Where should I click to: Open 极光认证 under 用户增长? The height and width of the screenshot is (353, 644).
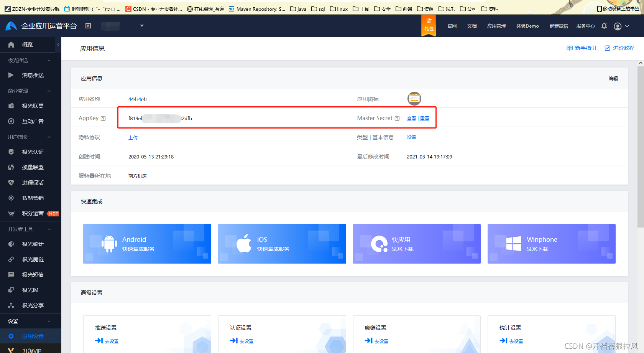(x=32, y=152)
